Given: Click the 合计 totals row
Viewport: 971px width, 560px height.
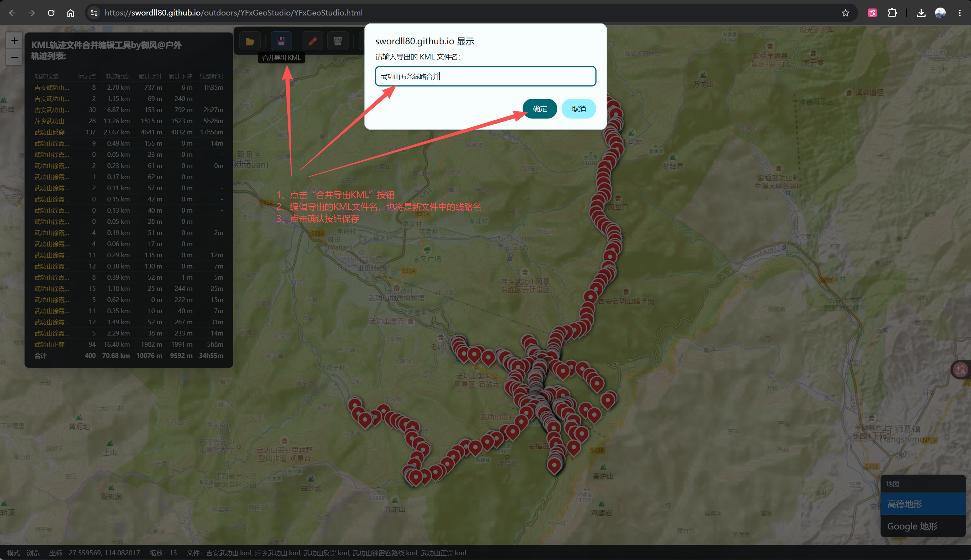Looking at the screenshot, I should [x=129, y=355].
